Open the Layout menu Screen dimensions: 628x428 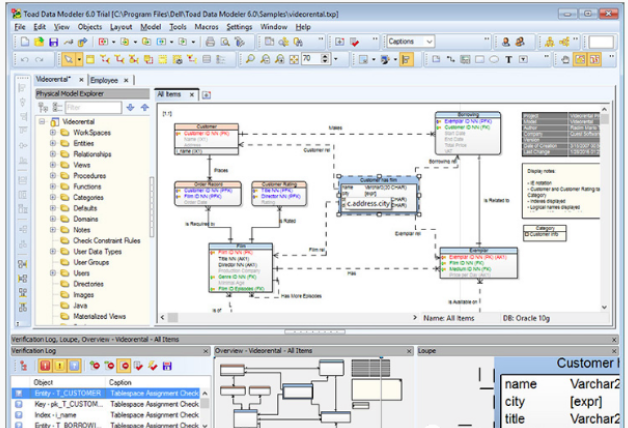(121, 27)
